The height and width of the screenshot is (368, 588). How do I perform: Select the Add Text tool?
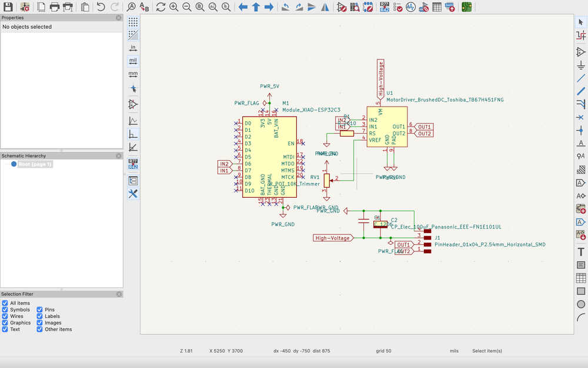[581, 251]
